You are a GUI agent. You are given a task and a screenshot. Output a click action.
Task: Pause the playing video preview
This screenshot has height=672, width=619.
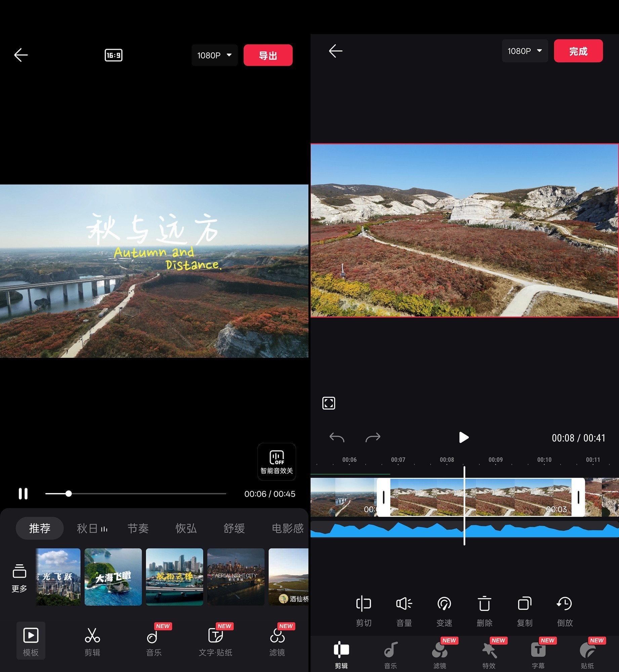(23, 493)
